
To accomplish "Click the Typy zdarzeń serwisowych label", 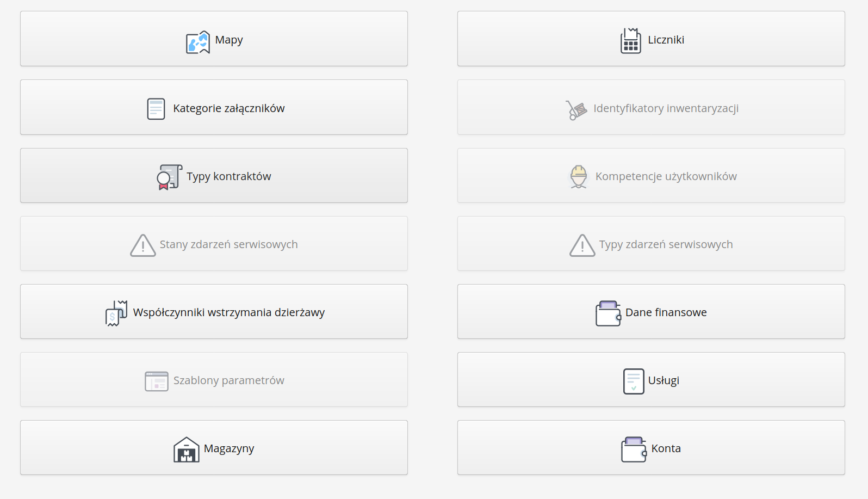I will tap(666, 244).
